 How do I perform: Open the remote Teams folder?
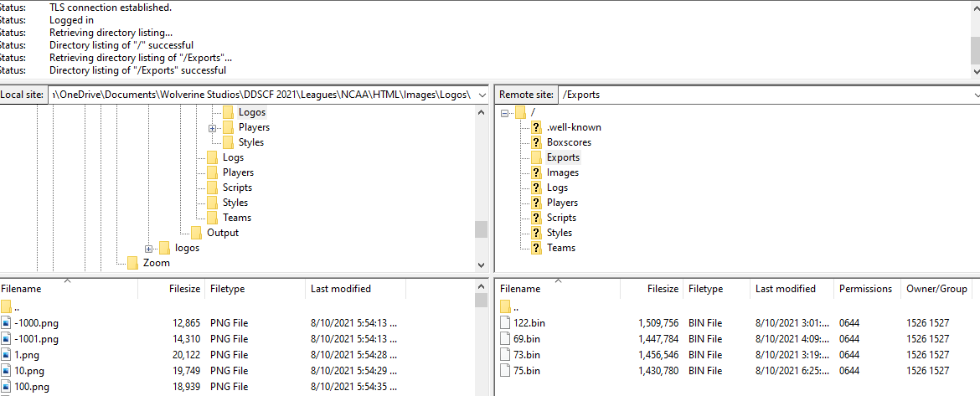pos(560,247)
